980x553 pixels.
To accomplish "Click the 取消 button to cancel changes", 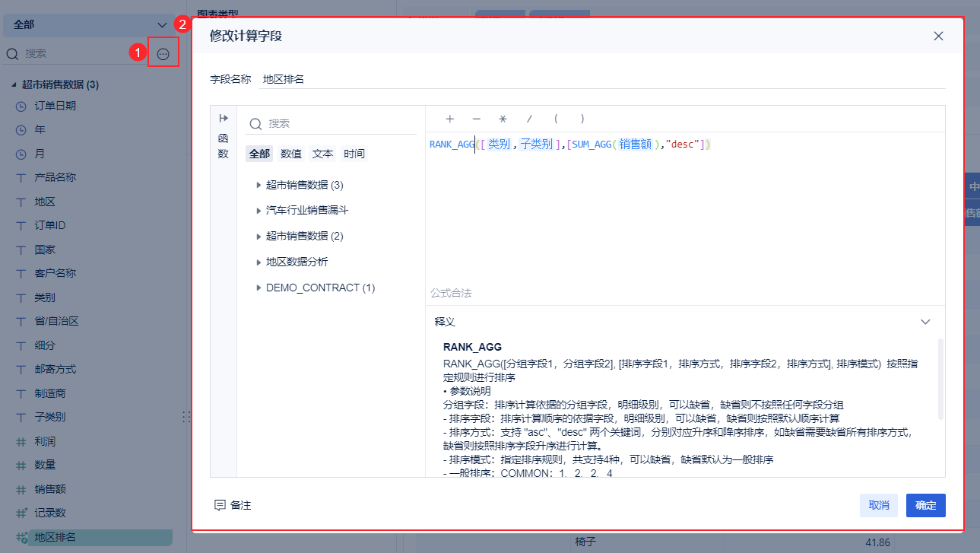I will point(879,505).
